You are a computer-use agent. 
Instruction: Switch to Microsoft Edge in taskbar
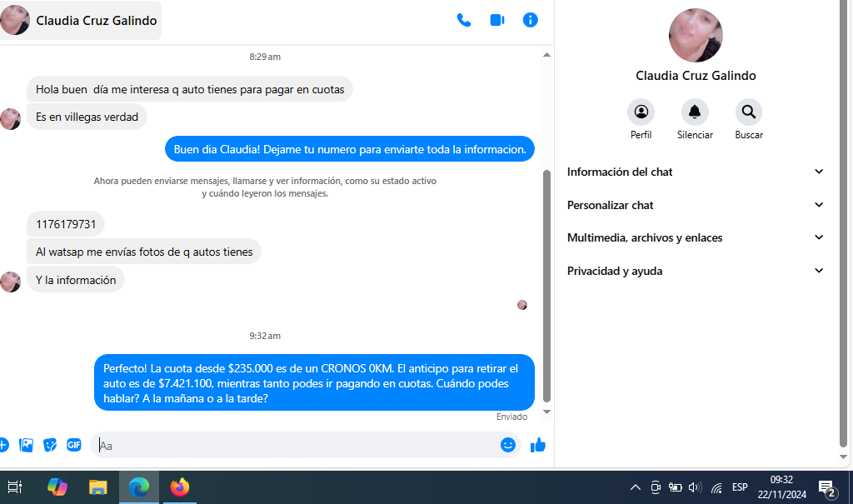click(139, 487)
